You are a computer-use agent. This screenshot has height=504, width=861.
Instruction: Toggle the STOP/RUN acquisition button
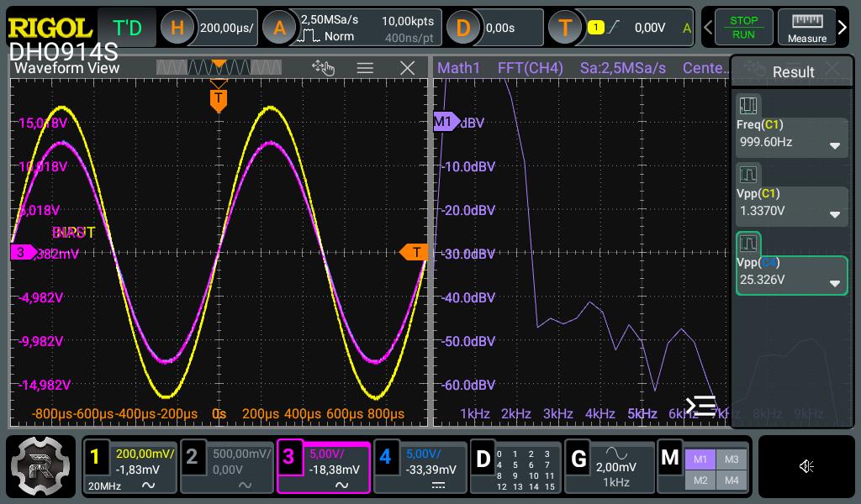tap(743, 28)
